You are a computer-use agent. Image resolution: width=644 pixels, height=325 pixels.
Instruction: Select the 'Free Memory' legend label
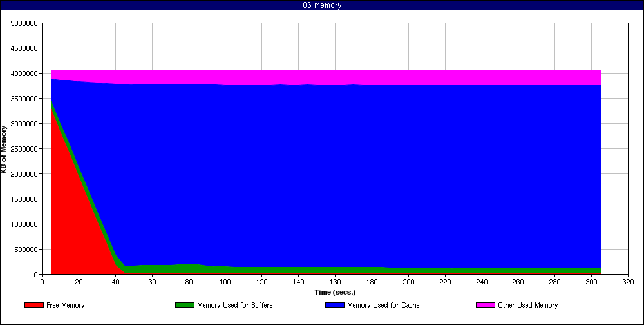65,305
